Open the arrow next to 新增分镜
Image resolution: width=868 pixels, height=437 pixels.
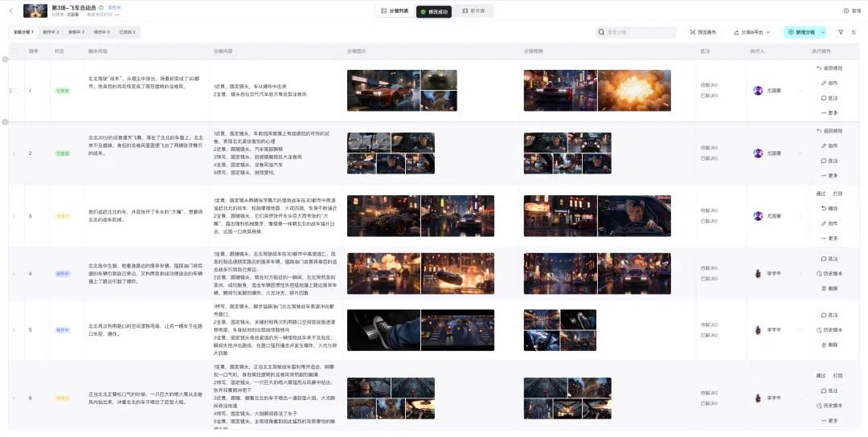point(823,33)
